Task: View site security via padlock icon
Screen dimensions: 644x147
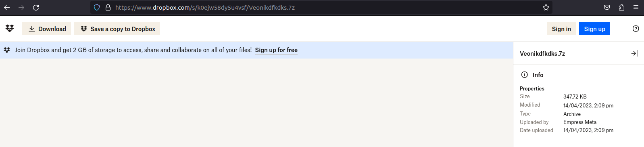Action: [x=108, y=7]
